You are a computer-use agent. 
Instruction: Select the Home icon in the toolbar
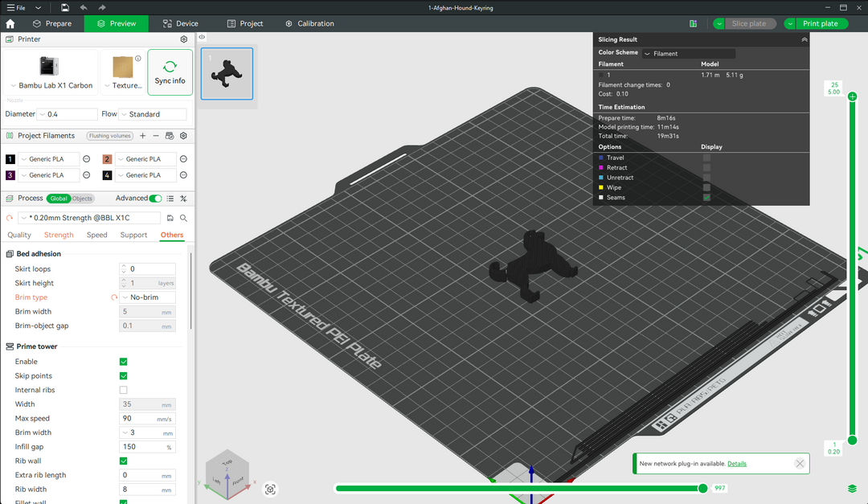click(9, 23)
